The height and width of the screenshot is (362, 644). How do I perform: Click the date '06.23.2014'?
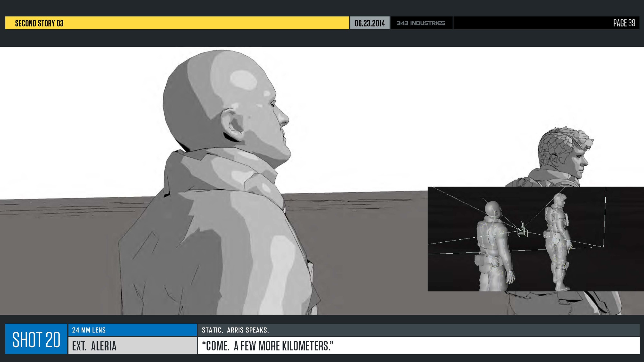(x=370, y=23)
